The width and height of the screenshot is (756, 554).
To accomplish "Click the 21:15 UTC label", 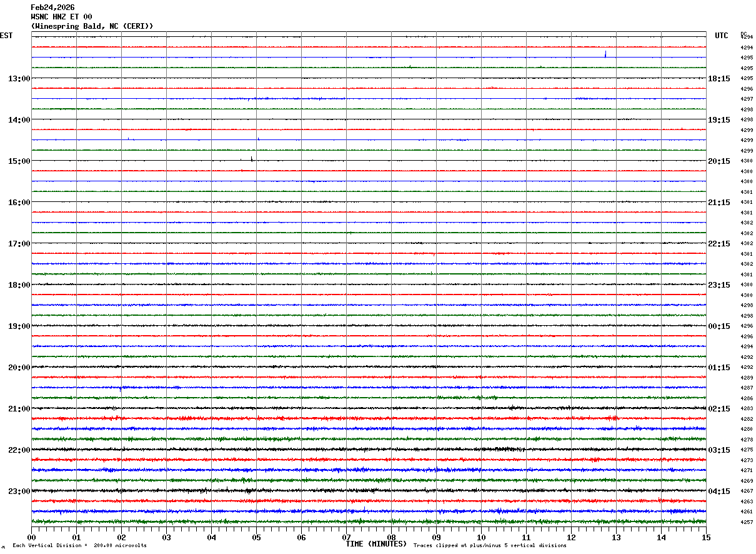I will (719, 203).
